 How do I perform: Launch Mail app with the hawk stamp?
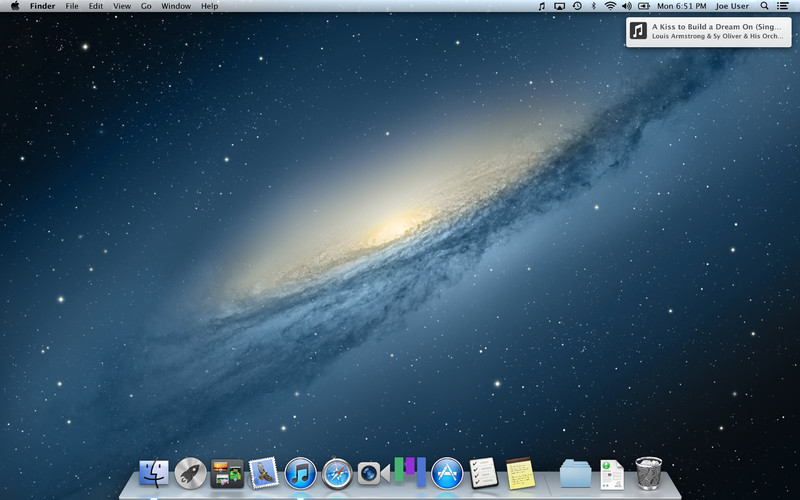(264, 472)
